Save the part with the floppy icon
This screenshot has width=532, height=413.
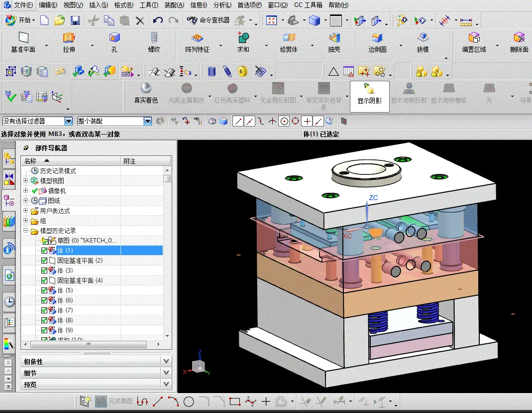75,20
